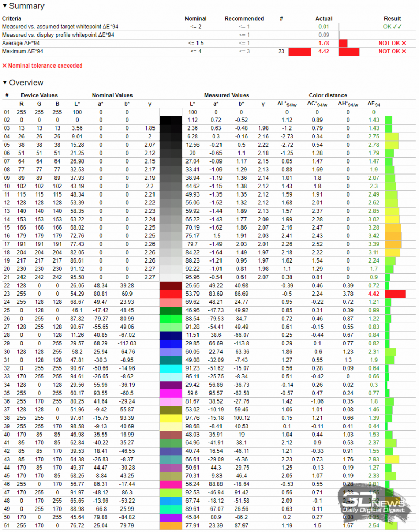Click the ΔE94 column header
The height and width of the screenshot is (532, 419).
374,104
